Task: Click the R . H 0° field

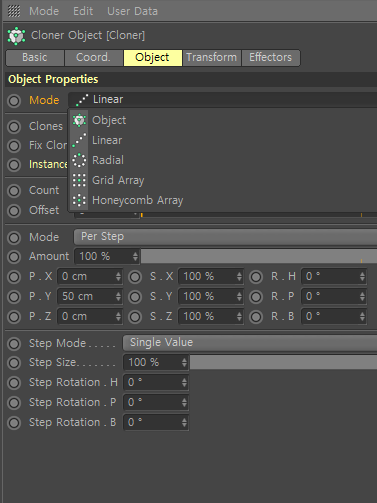Action: [334, 276]
